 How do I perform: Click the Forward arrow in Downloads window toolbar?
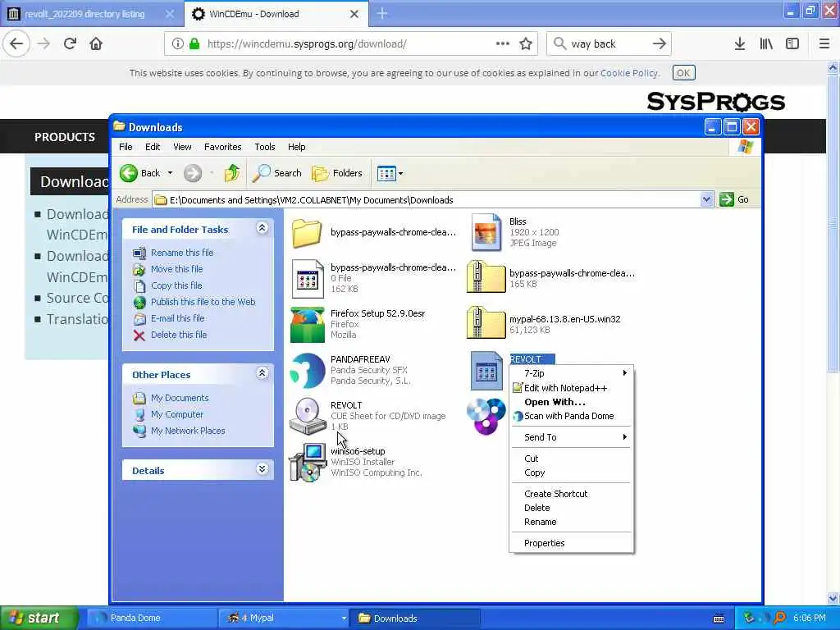pyautogui.click(x=193, y=173)
